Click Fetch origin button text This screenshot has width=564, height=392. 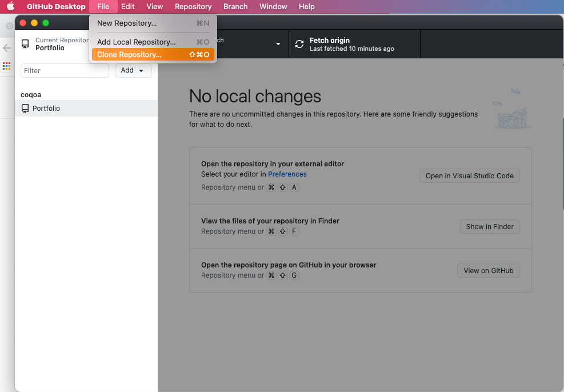coord(330,40)
